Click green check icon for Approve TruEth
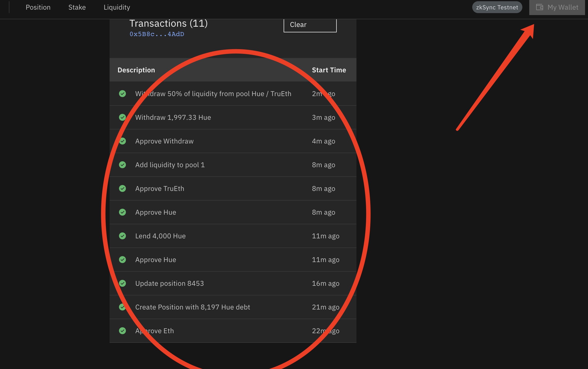 pos(122,188)
